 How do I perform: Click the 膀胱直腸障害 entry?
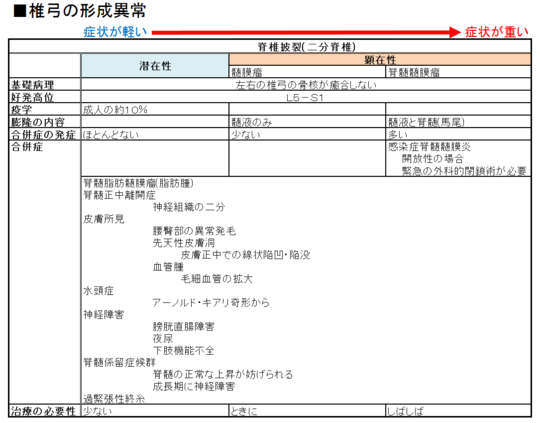pyautogui.click(x=184, y=327)
